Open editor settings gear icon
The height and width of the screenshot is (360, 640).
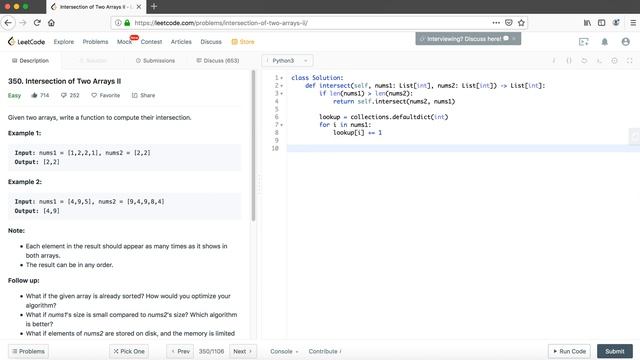tap(614, 60)
